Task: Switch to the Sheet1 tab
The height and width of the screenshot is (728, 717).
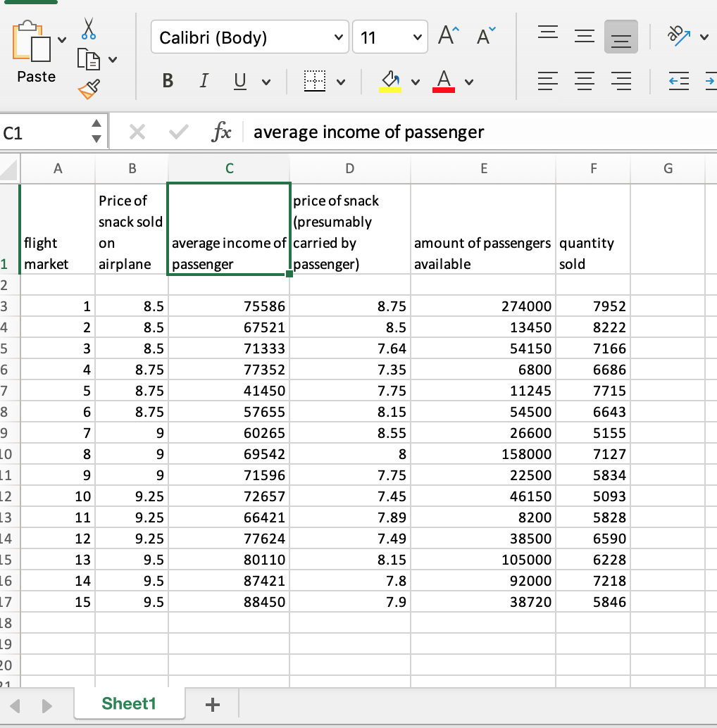Action: (129, 703)
